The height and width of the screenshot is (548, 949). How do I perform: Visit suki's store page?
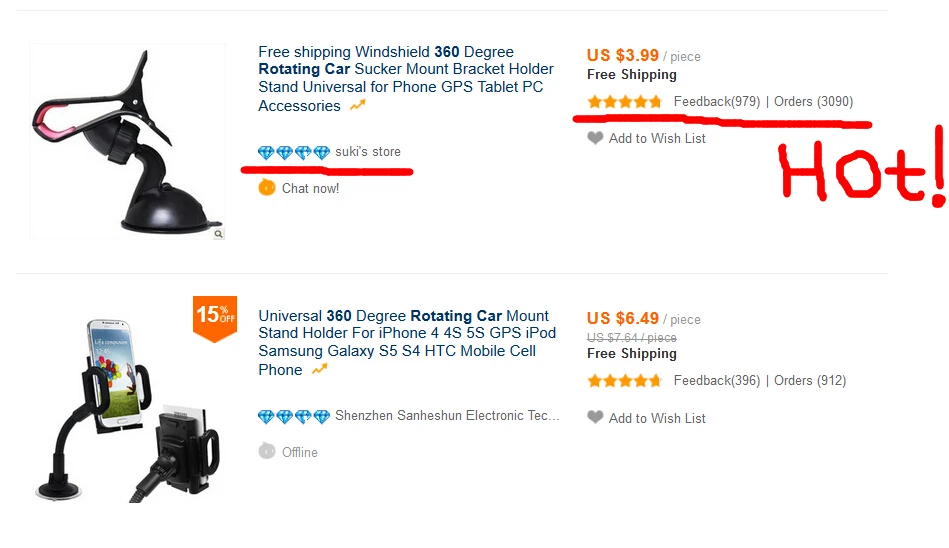(368, 152)
